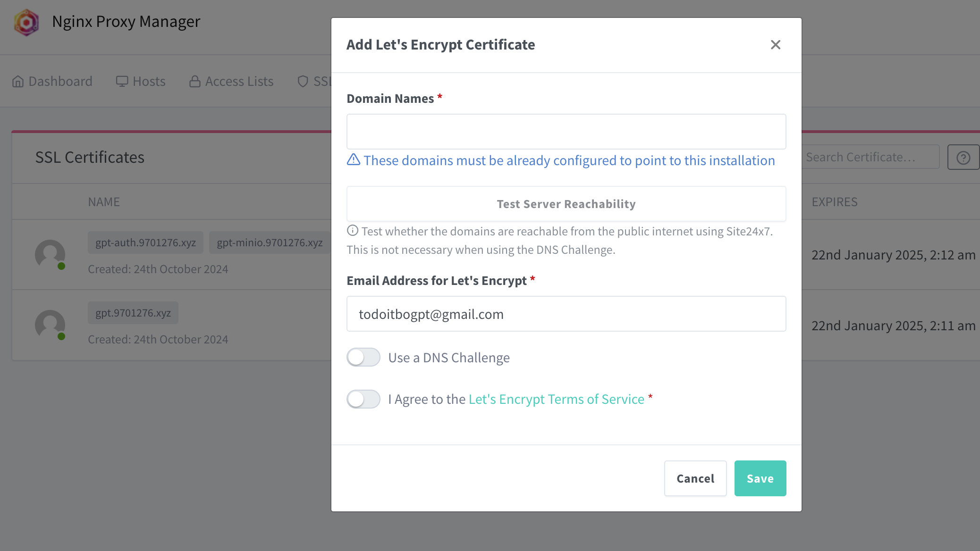Click avatar icon for gpt-auth certificate
980x551 pixels.
click(50, 255)
